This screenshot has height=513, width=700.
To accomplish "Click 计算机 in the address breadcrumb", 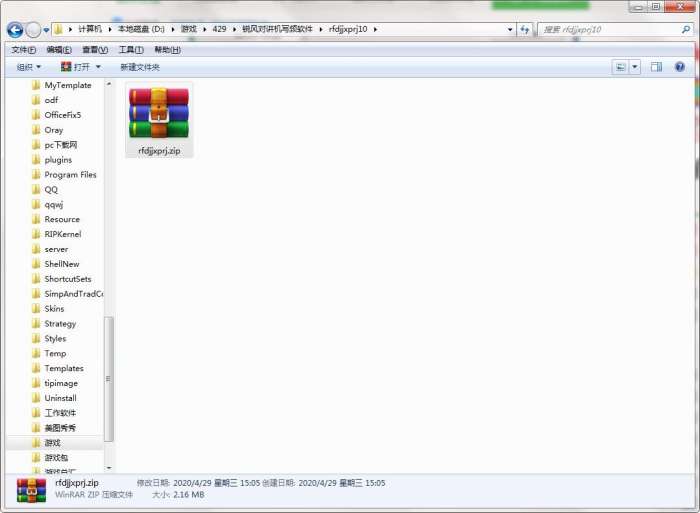I will click(90, 29).
